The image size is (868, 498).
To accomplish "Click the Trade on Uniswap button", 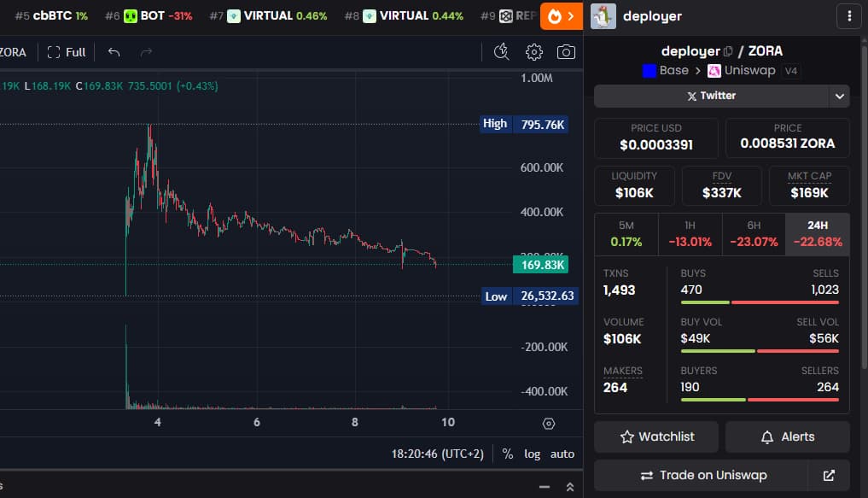I will pyautogui.click(x=703, y=475).
